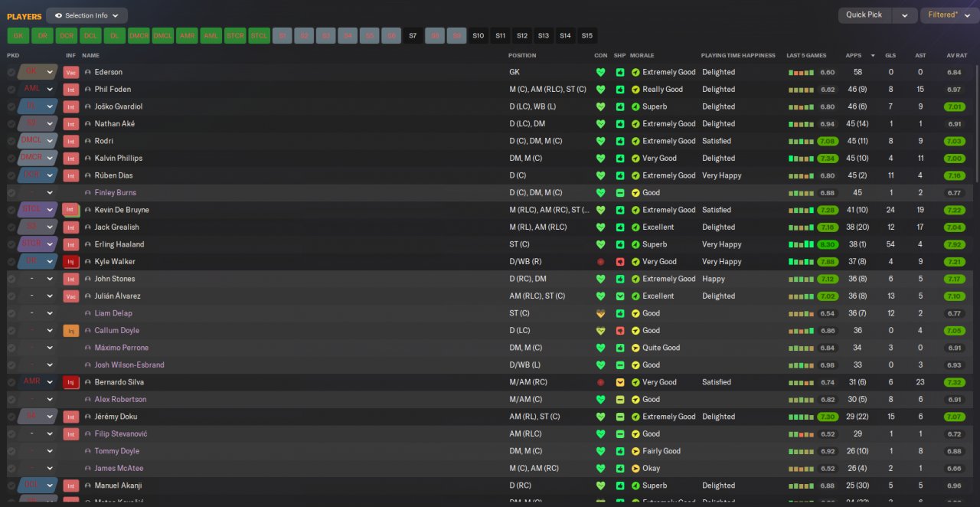This screenshot has height=507, width=980.
Task: Open John Stones' empty position dropdown
Action: coord(38,279)
